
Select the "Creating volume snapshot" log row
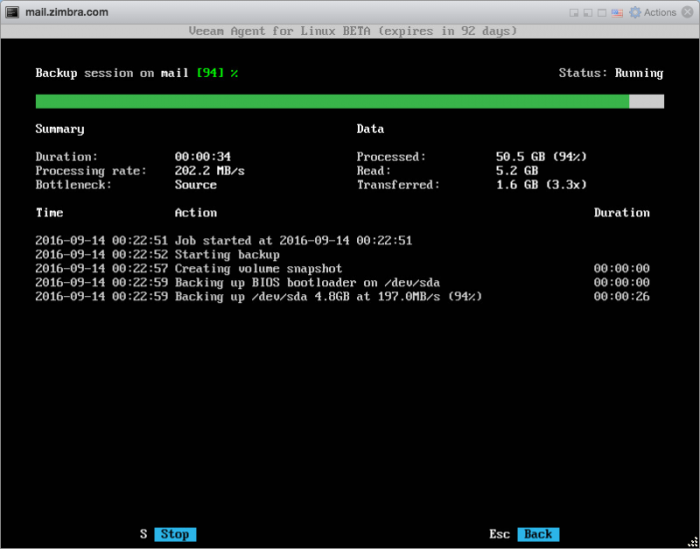[x=343, y=268]
